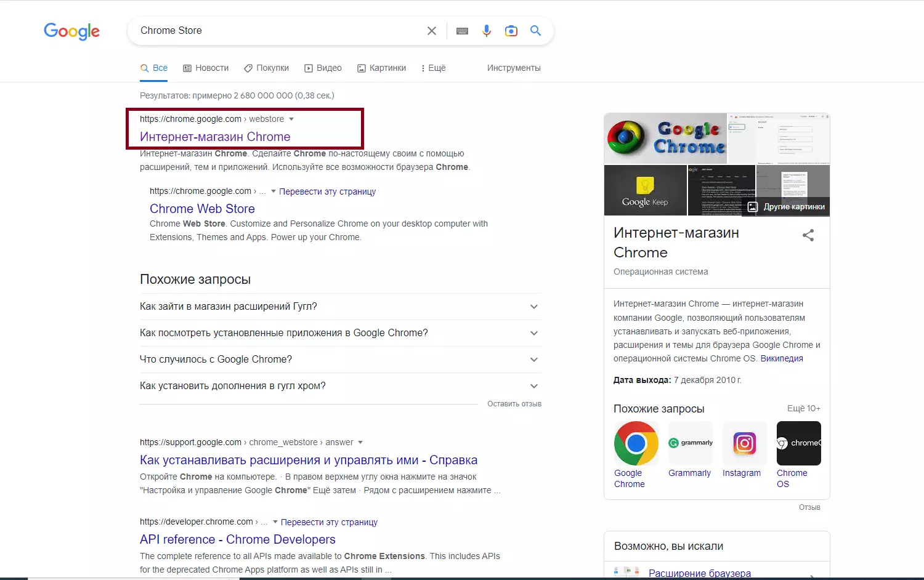Click the Google logo

coord(71,31)
